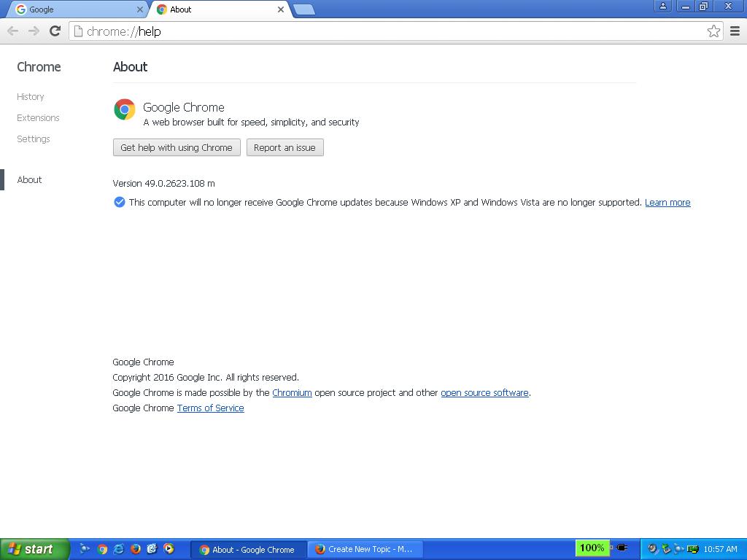This screenshot has width=747, height=560.
Task: Open a new tab
Action: (x=304, y=9)
